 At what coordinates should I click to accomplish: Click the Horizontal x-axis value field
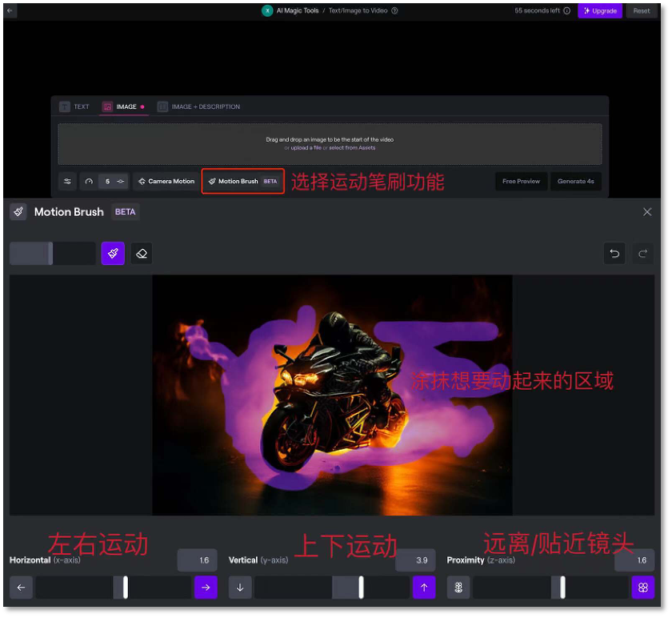[x=197, y=560]
